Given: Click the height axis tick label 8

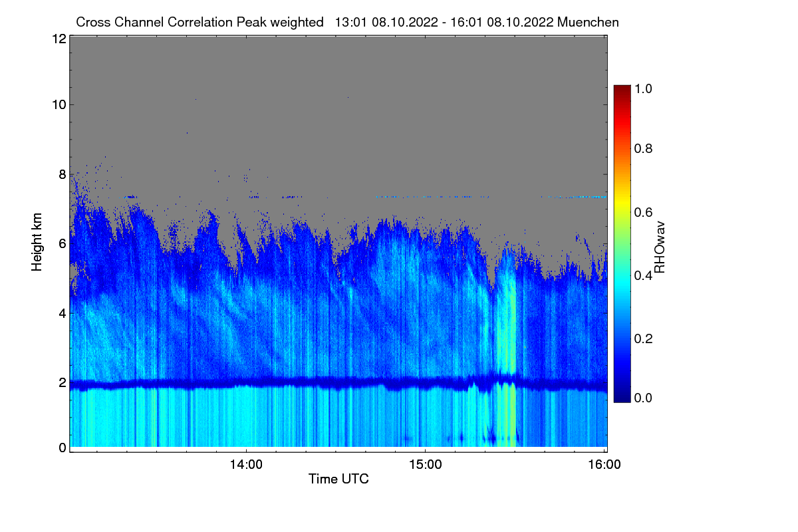Looking at the screenshot, I should [62, 174].
